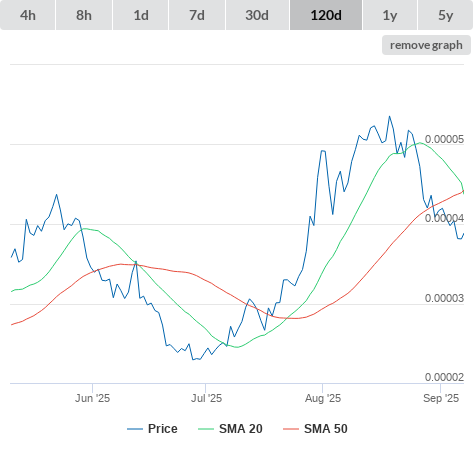This screenshot has width=474, height=455.
Task: Select the active 120d tab
Action: click(x=326, y=15)
